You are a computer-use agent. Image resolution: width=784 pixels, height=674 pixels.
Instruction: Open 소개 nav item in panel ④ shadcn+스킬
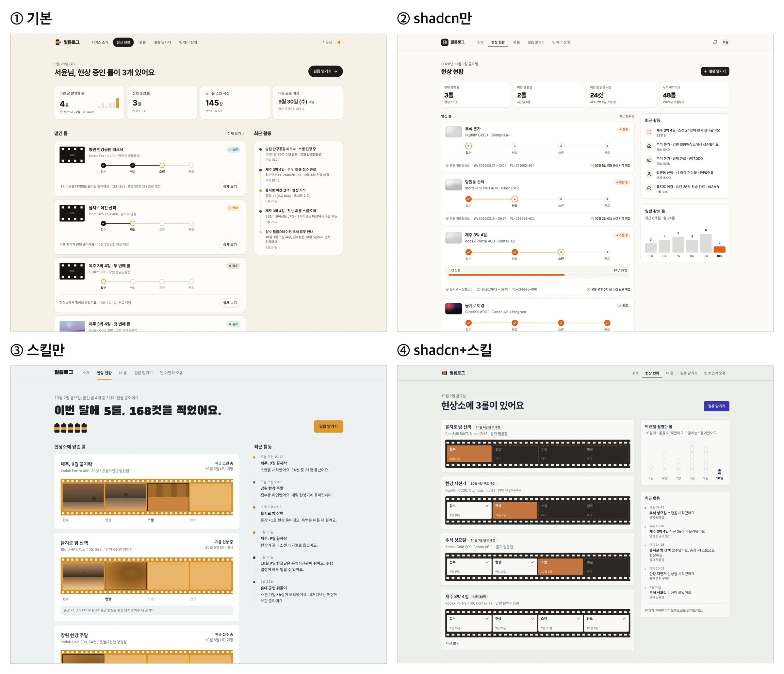click(x=635, y=373)
